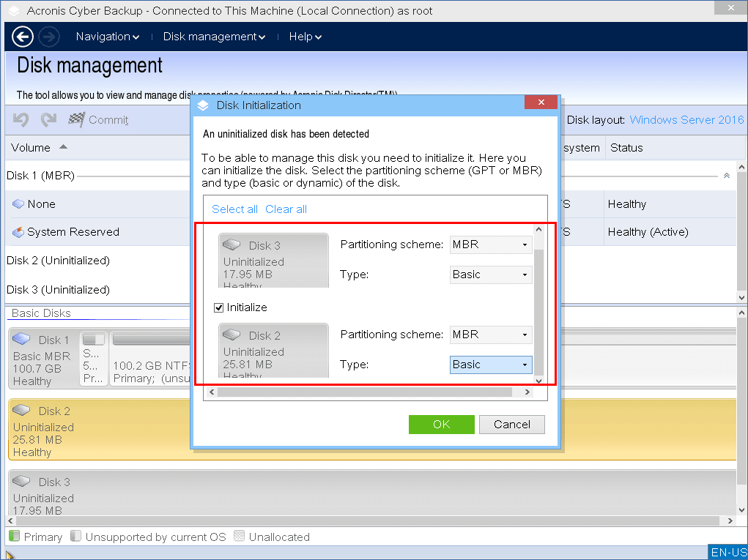
Task: Click the Select all link
Action: 234,209
